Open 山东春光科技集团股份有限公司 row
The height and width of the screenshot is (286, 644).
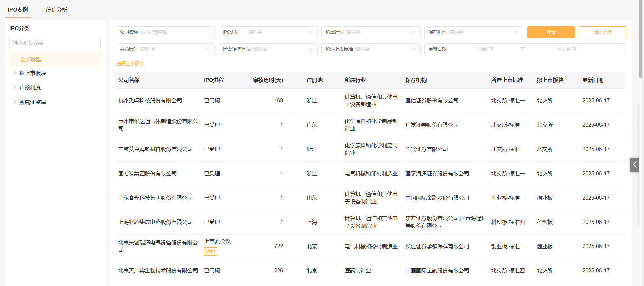371,198
